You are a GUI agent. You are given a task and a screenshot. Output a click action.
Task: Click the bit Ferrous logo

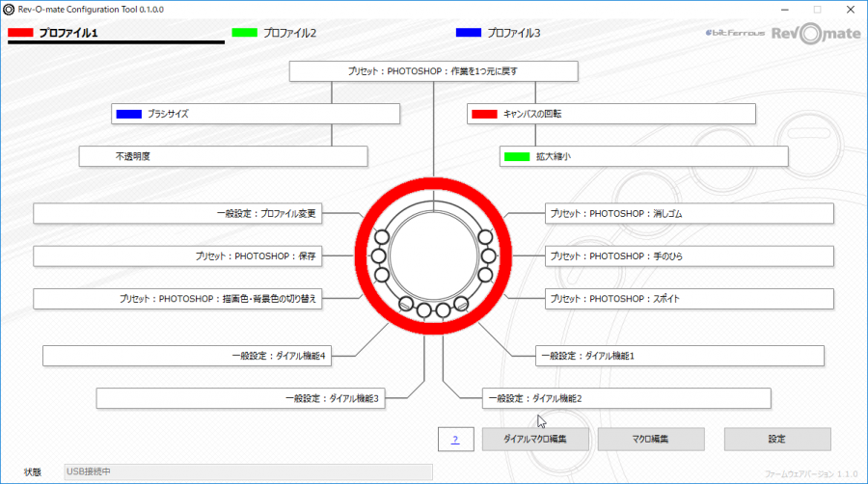coord(735,33)
